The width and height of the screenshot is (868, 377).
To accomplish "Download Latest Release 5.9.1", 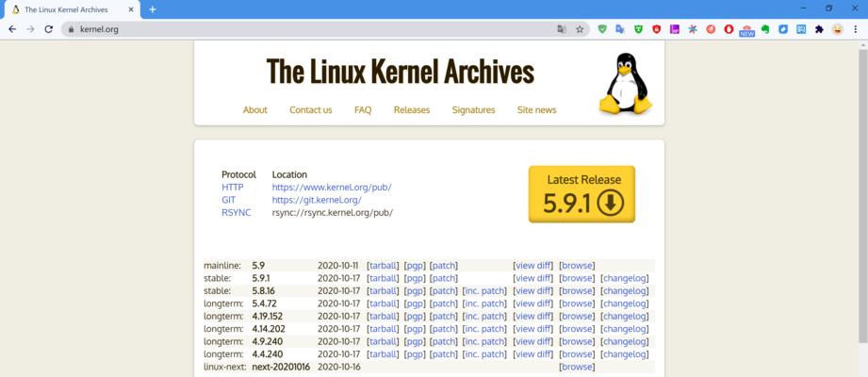I will (581, 194).
